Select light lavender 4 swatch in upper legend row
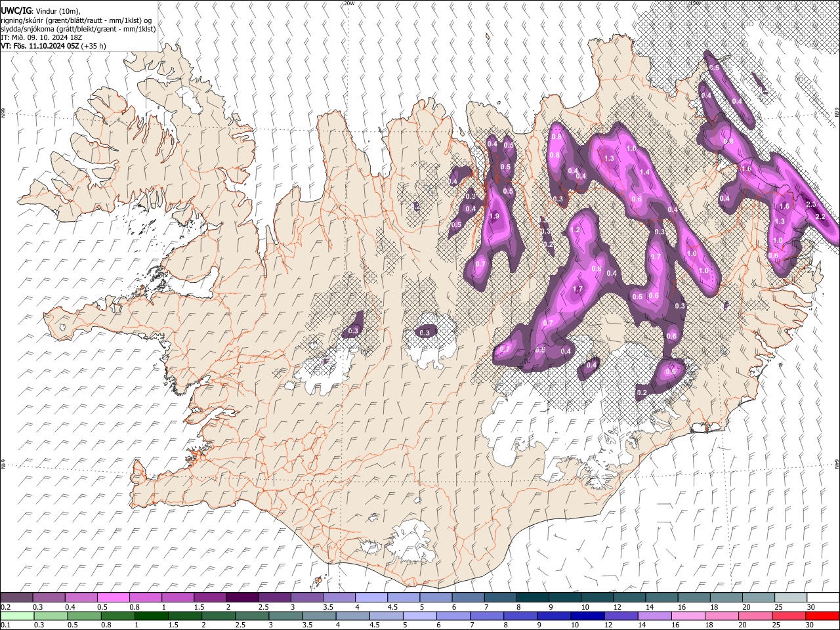The image size is (840, 630). (371, 598)
